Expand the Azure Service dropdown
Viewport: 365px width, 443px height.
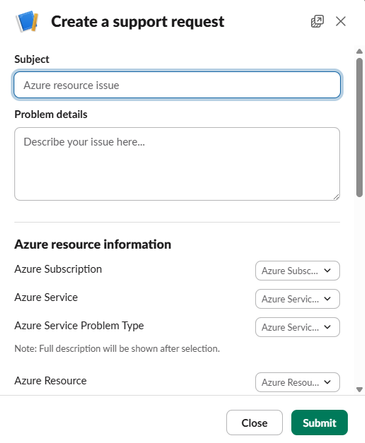click(x=297, y=299)
